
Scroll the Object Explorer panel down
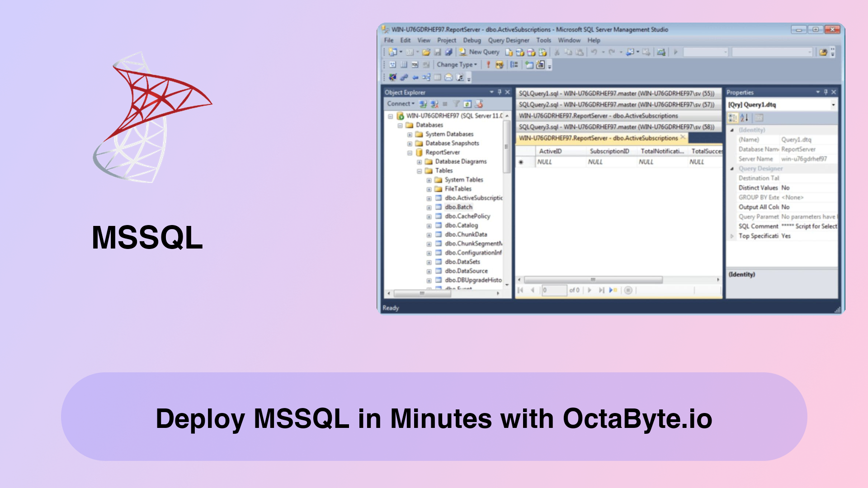click(x=507, y=287)
